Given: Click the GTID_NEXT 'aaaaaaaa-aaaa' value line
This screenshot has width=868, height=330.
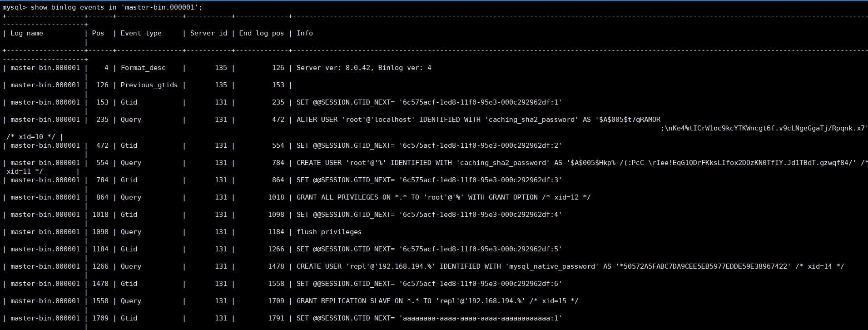Looking at the screenshot, I should tap(429, 318).
